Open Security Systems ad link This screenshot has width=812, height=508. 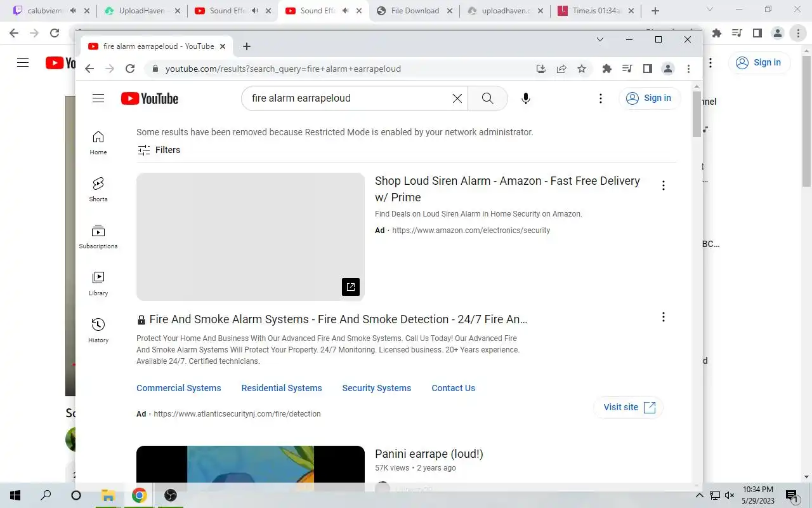(377, 388)
